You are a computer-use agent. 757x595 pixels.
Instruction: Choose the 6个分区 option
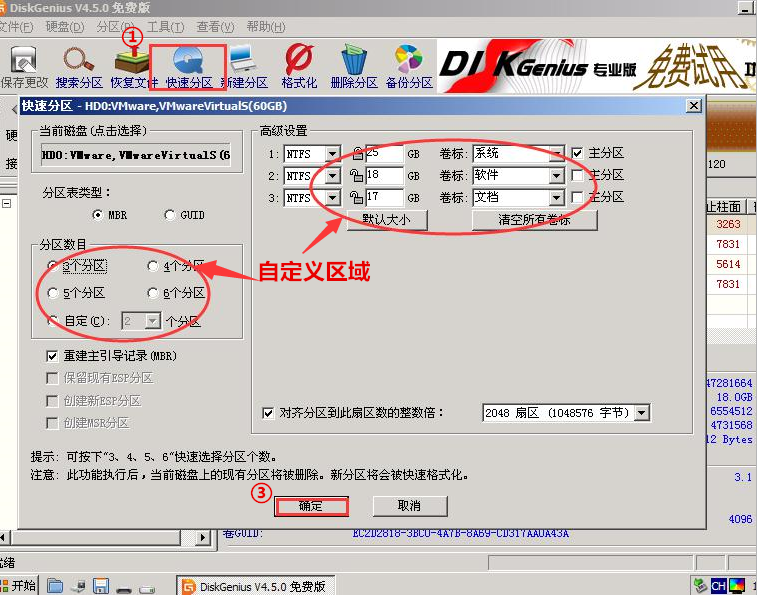point(153,293)
